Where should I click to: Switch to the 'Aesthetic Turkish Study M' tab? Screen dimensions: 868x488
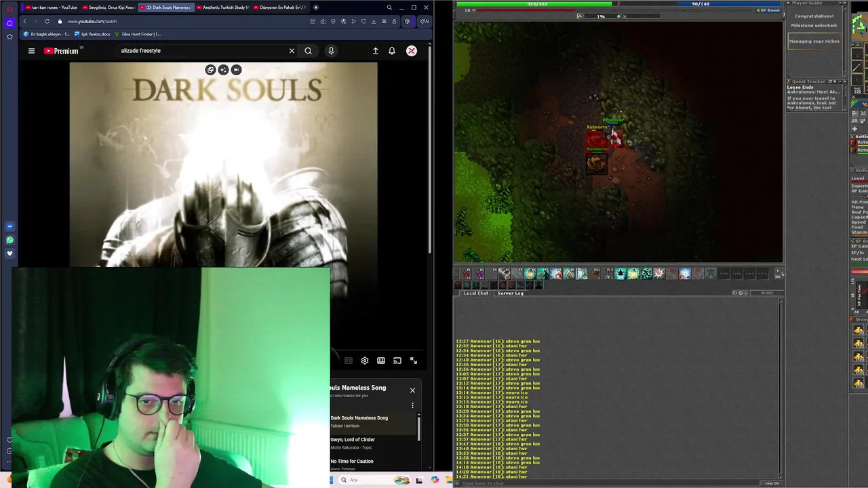tap(224, 7)
